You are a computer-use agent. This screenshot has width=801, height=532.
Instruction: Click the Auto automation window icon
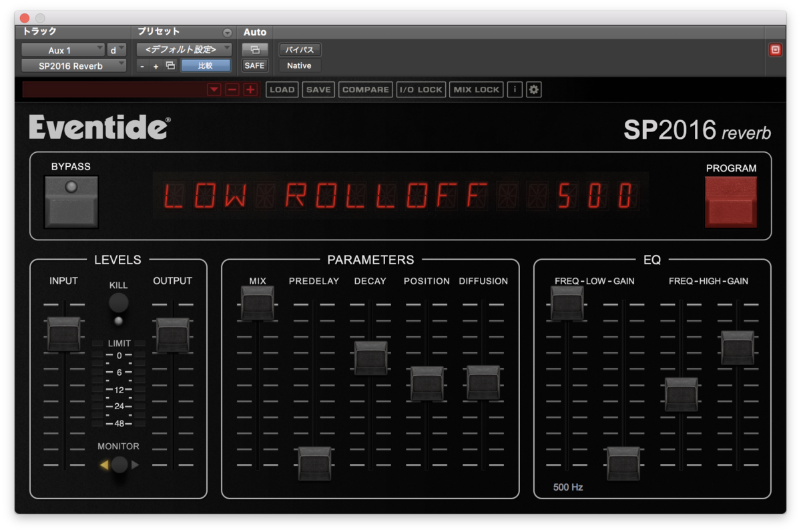[254, 49]
